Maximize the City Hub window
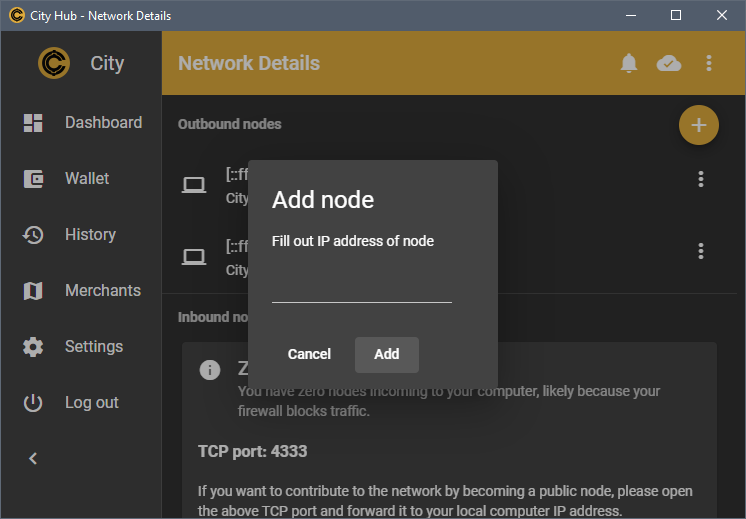Image resolution: width=746 pixels, height=519 pixels. (676, 15)
